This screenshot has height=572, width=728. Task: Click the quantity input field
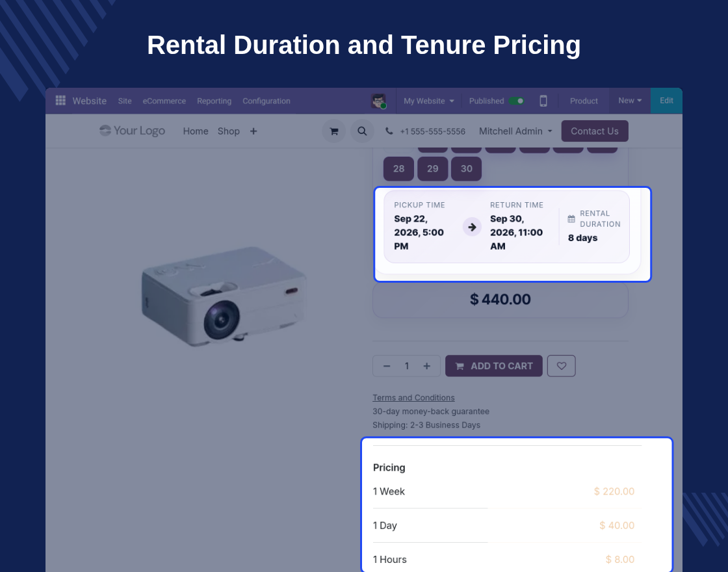[x=407, y=367]
